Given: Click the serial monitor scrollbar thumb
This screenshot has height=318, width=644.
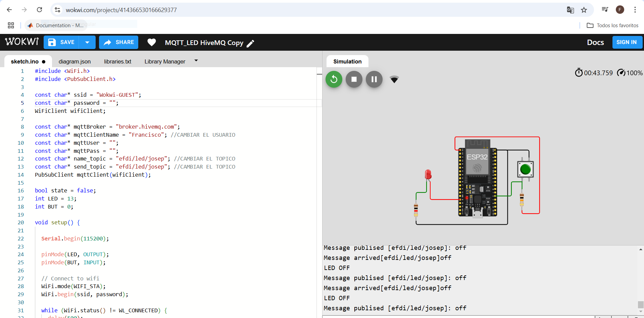Looking at the screenshot, I should pos(641,304).
